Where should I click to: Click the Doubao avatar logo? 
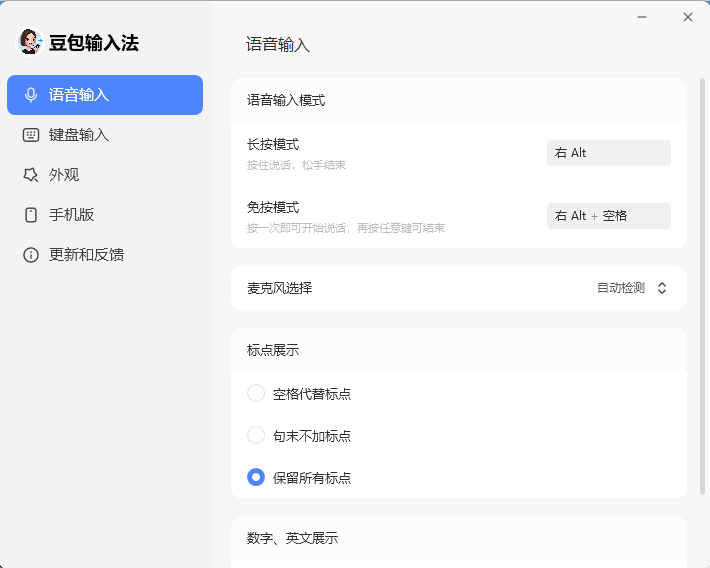30,42
